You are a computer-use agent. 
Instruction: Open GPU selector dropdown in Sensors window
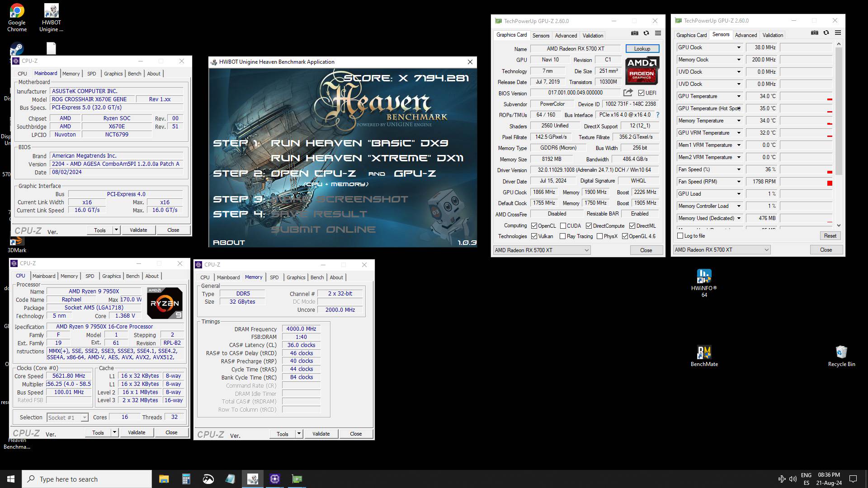pos(722,250)
